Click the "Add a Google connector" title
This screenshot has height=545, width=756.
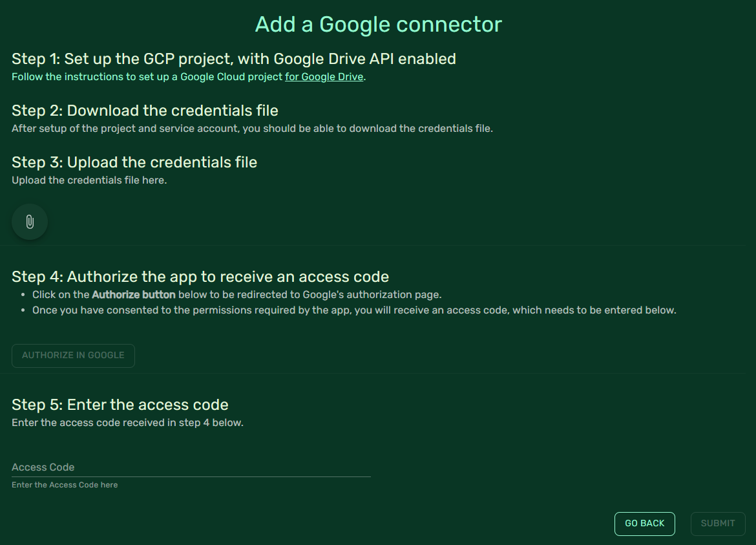[378, 25]
